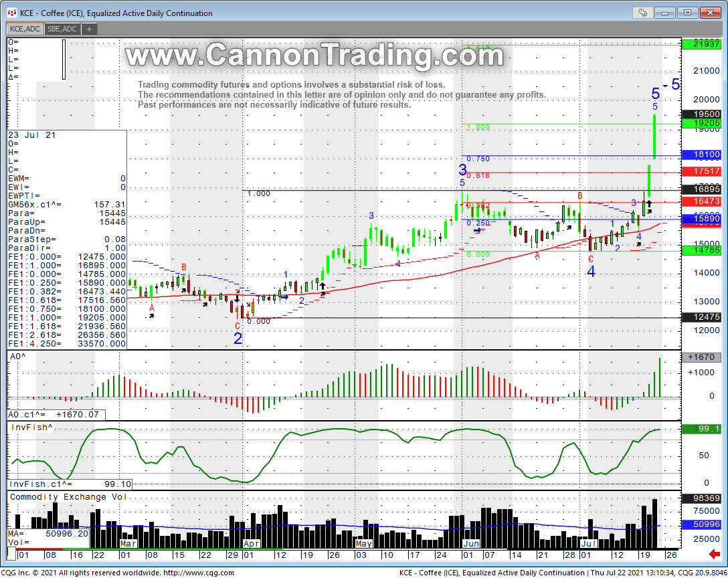Minimize the chart window
The width and height of the screenshot is (728, 578).
coord(666,12)
